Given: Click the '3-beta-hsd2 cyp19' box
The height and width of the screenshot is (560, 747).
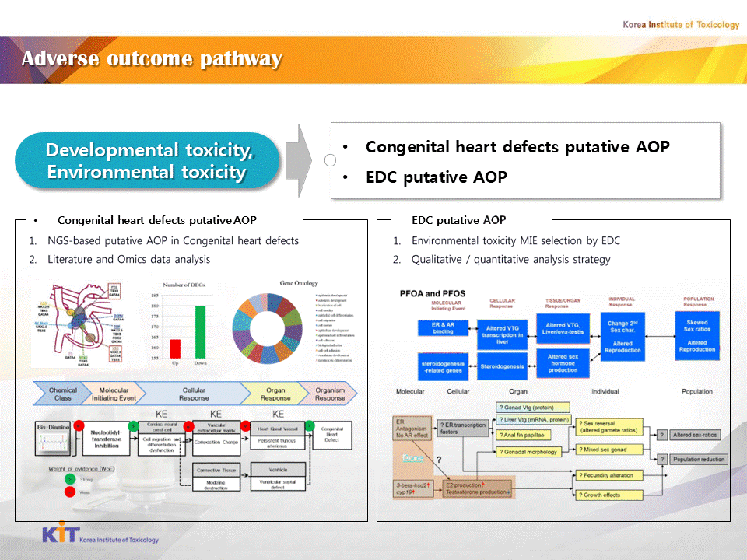Looking at the screenshot, I should 413,488.
